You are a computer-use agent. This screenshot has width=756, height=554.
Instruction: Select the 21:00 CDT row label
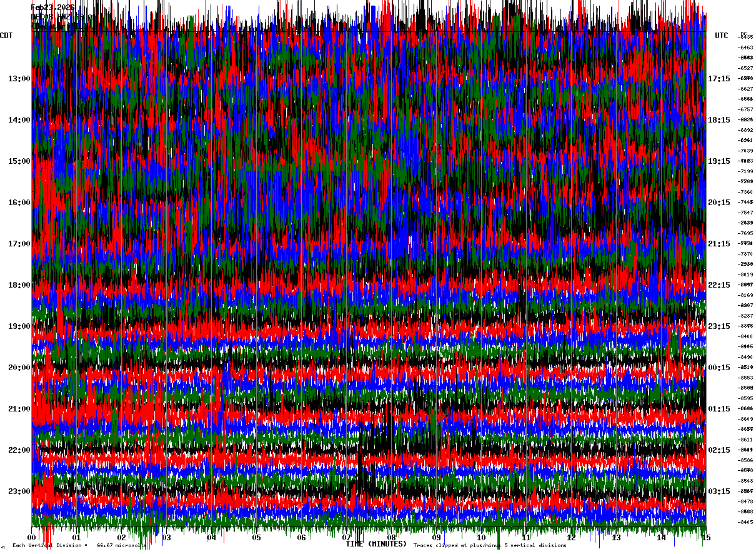pos(19,409)
